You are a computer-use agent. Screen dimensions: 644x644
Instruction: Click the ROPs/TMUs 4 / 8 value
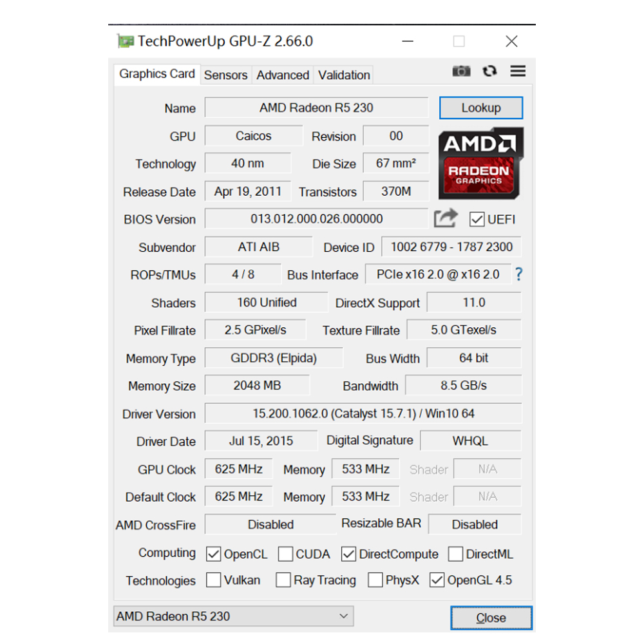[243, 274]
